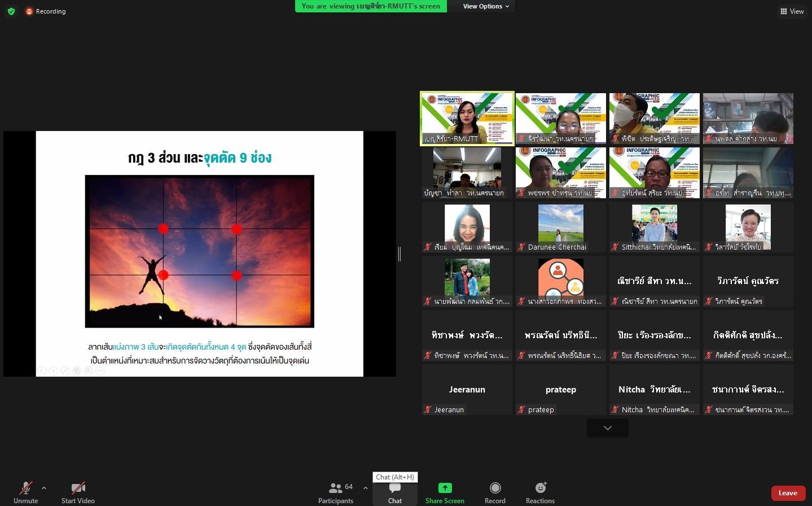The image size is (812, 506).
Task: Click the green encryption shield icon
Action: pyautogui.click(x=11, y=11)
